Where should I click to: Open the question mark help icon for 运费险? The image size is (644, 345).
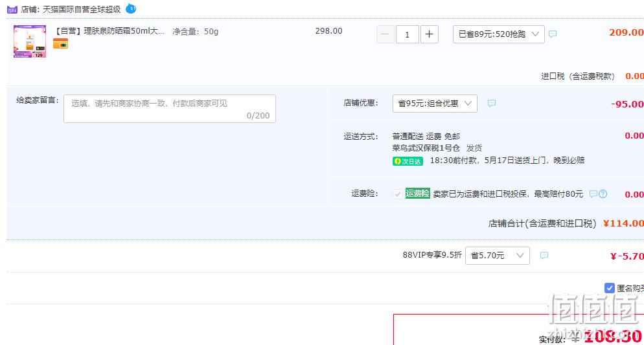pyautogui.click(x=603, y=194)
